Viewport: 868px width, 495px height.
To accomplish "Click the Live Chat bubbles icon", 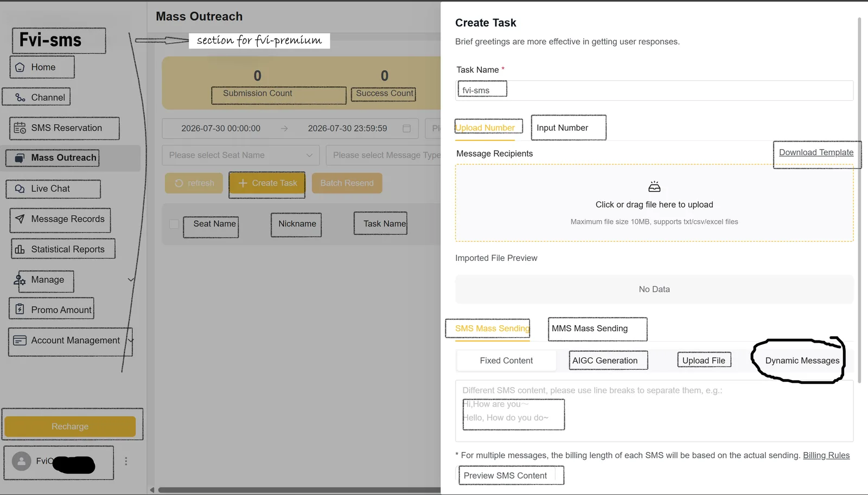I will point(20,189).
